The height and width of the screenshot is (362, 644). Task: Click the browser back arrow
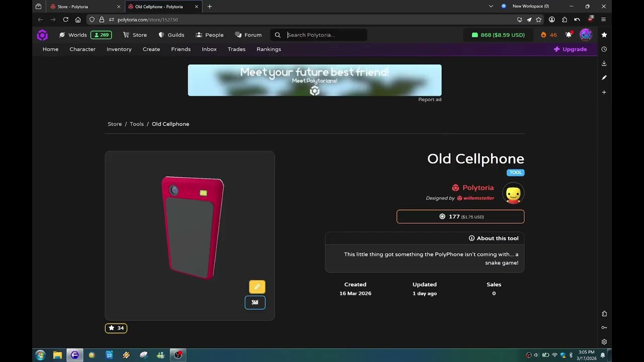[40, 20]
